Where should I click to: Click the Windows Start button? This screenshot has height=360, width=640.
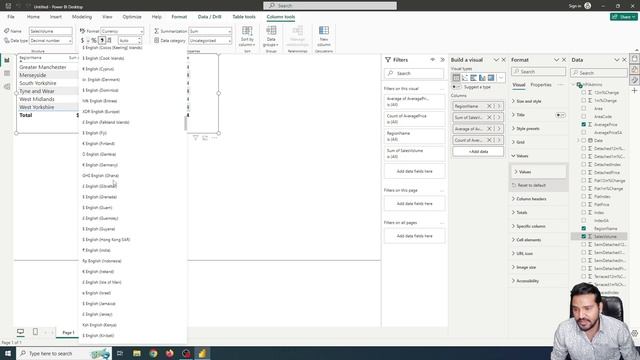click(x=8, y=353)
